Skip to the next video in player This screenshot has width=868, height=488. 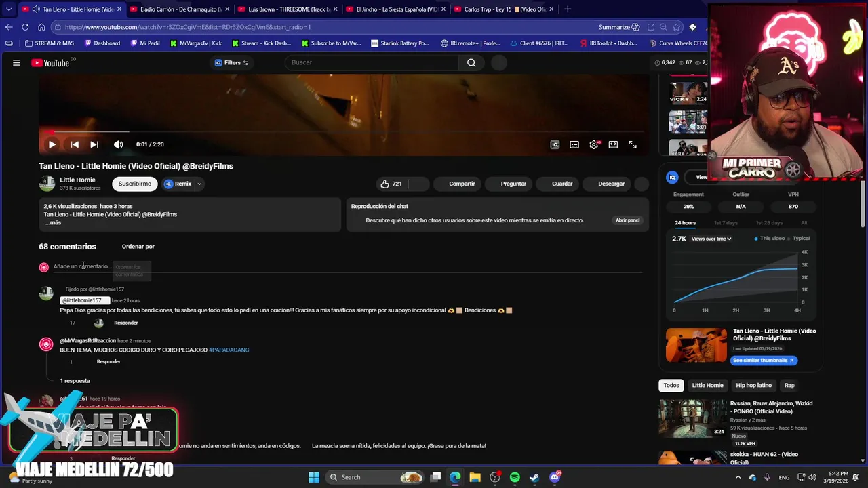click(x=94, y=144)
